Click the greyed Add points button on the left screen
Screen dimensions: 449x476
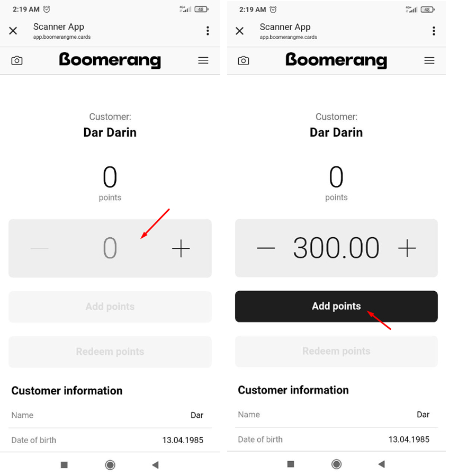[x=110, y=307]
